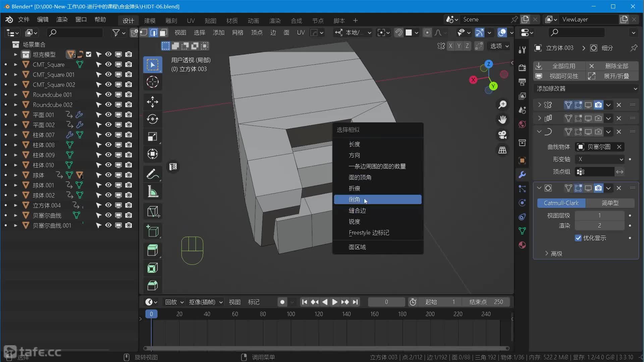
Task: Click the zoom magnifier viewport icon
Action: pyautogui.click(x=502, y=105)
